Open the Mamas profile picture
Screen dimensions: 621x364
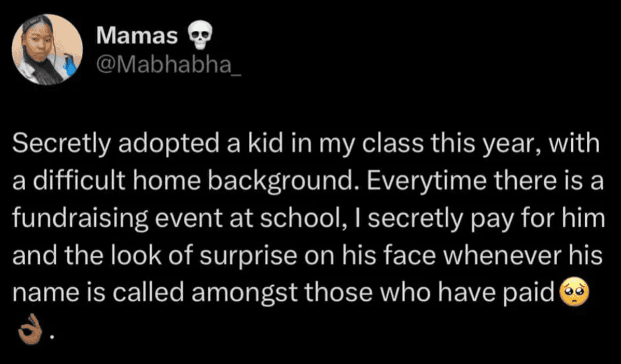[x=47, y=49]
